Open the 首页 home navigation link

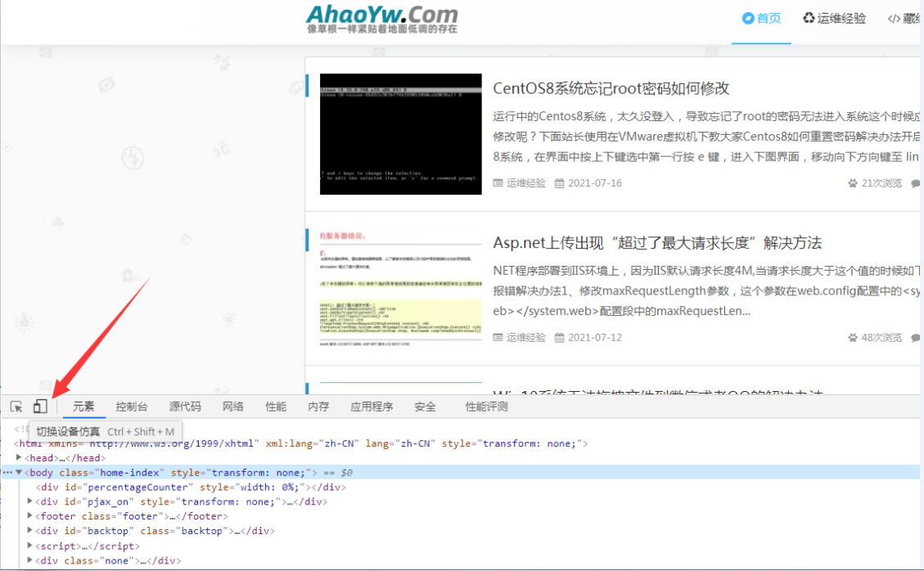(761, 19)
